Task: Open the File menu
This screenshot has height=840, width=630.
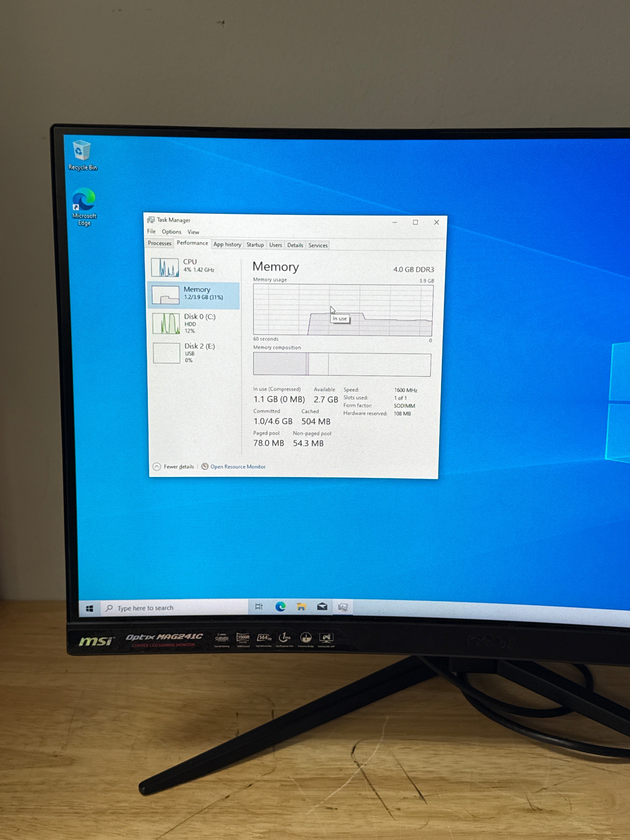Action: 151,231
